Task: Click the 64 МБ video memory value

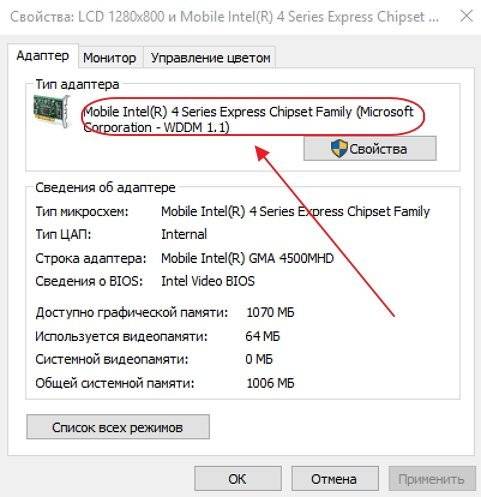Action: click(263, 336)
